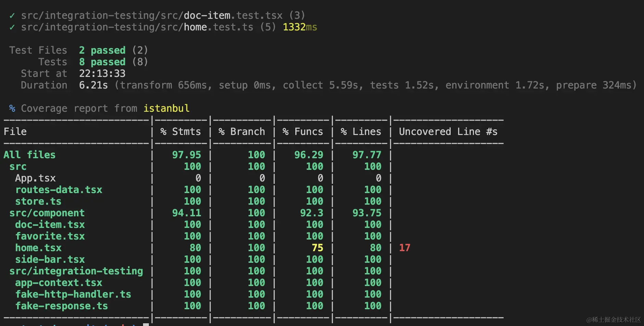This screenshot has height=326, width=644.
Task: Click the 'prepare 324ms' timing text
Action: [x=594, y=85]
